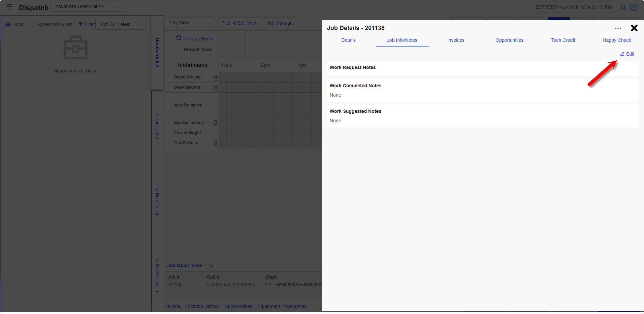Screen dimensions: 644x314
Task: Close the Job Details panel
Action: [634, 28]
